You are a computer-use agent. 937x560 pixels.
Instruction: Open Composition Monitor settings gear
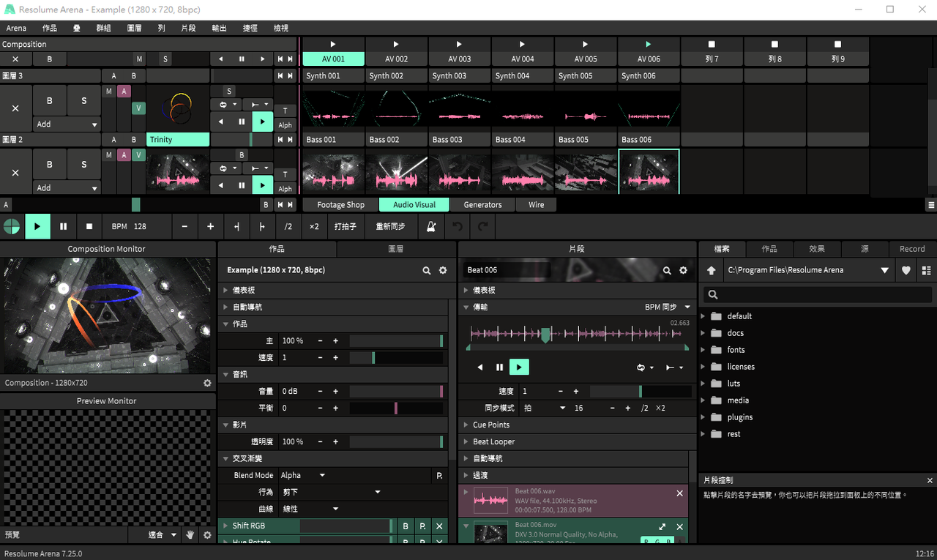click(x=207, y=383)
